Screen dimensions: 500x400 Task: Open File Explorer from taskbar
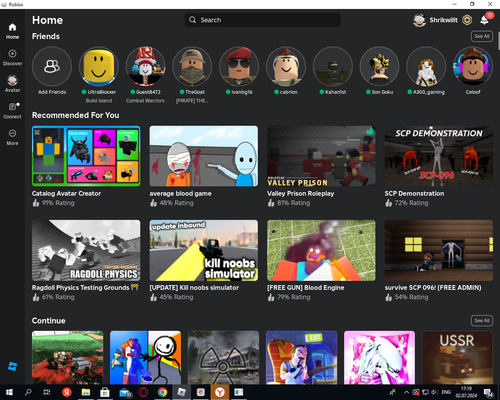coord(86,392)
